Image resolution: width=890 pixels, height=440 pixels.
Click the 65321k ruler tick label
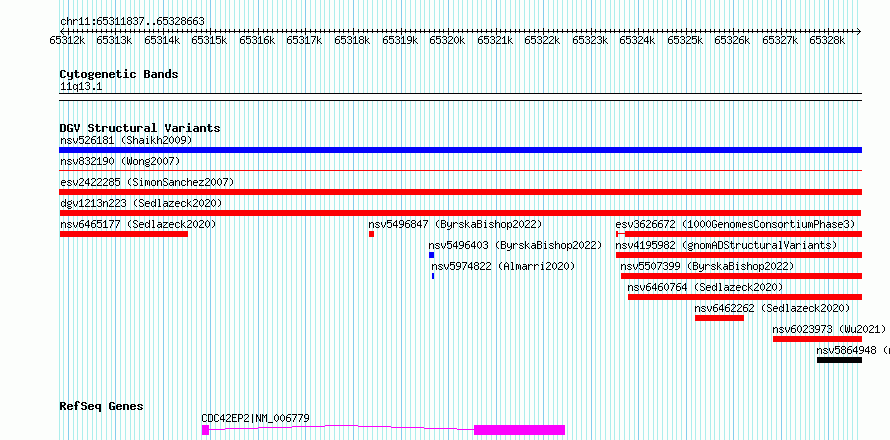[495, 40]
